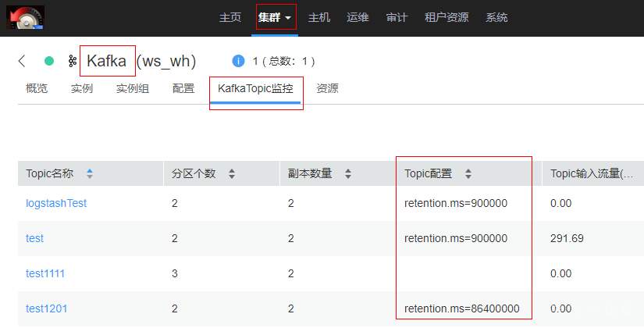The width and height of the screenshot is (644, 328).
Task: Click replica count 2 in logstashTest row
Action: tap(291, 204)
